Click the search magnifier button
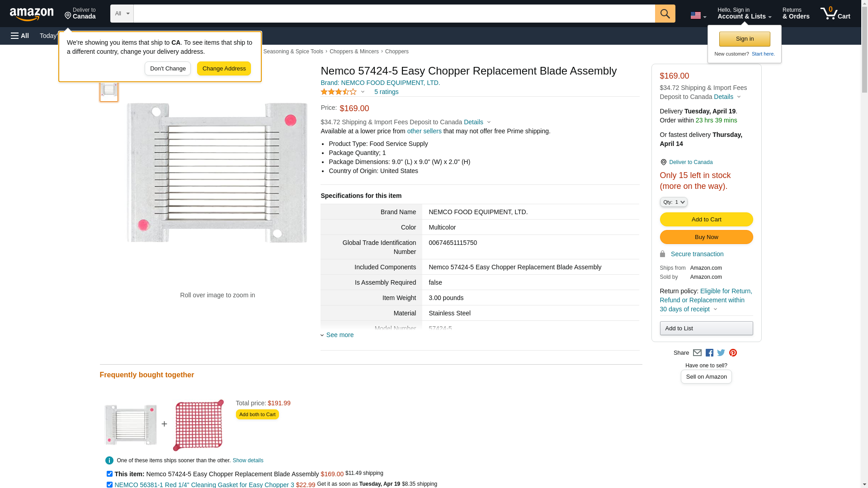This screenshot has width=868, height=488. tap(665, 14)
